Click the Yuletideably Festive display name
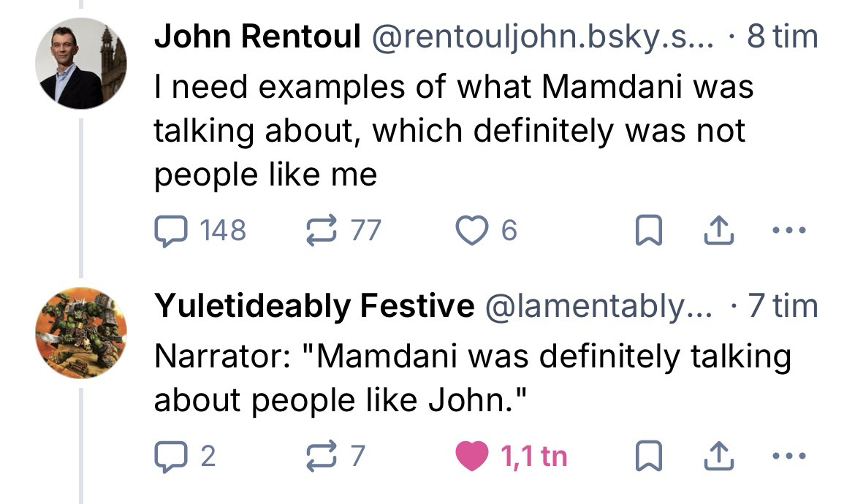Image resolution: width=855 pixels, height=504 pixels. (x=313, y=306)
